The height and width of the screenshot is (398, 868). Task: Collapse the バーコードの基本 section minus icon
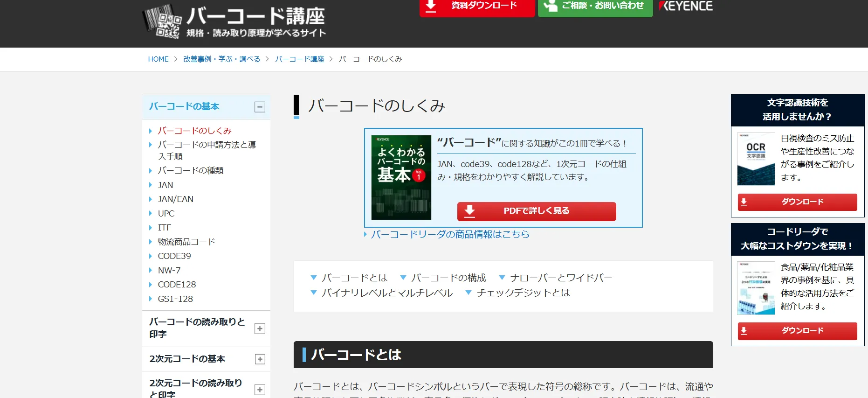click(260, 107)
